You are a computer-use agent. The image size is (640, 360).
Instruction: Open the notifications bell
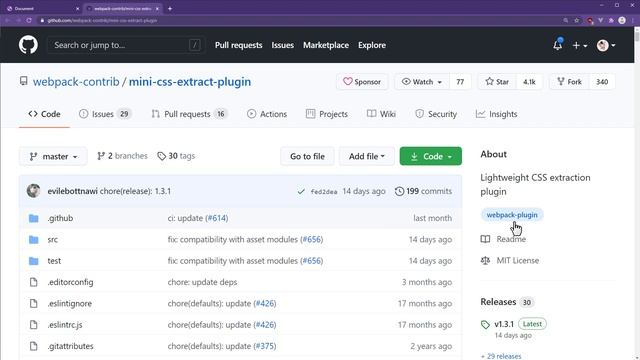point(558,45)
